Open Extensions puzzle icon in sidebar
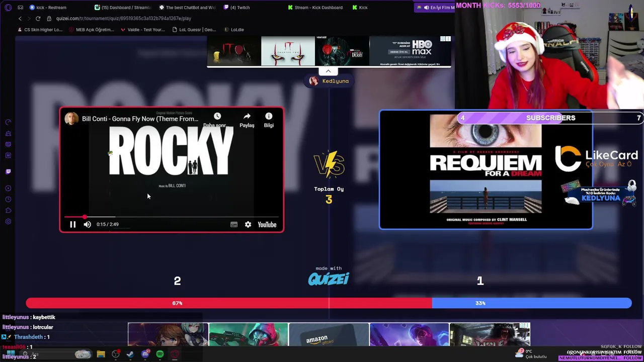This screenshot has height=362, width=644. [x=8, y=210]
